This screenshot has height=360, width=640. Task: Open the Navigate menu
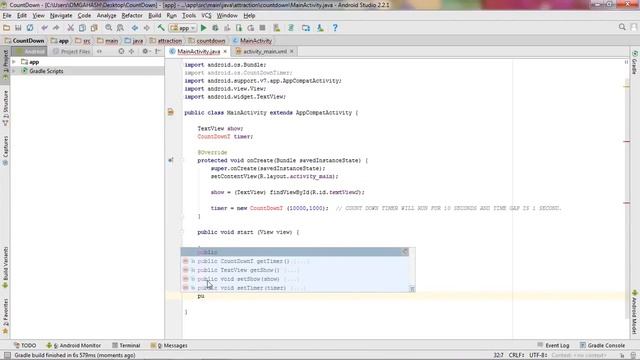click(61, 16)
